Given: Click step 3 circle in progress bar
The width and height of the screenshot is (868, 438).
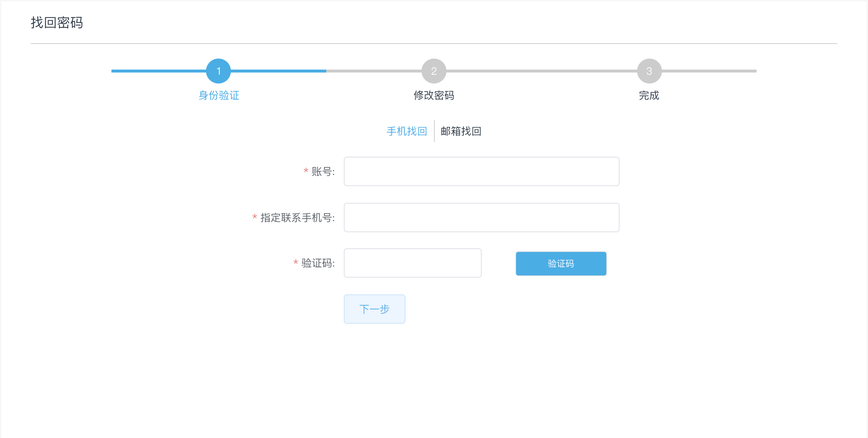Looking at the screenshot, I should (x=649, y=71).
